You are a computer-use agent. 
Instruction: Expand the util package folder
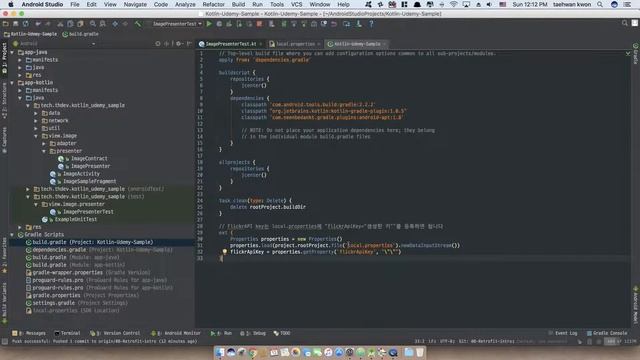pos(36,128)
